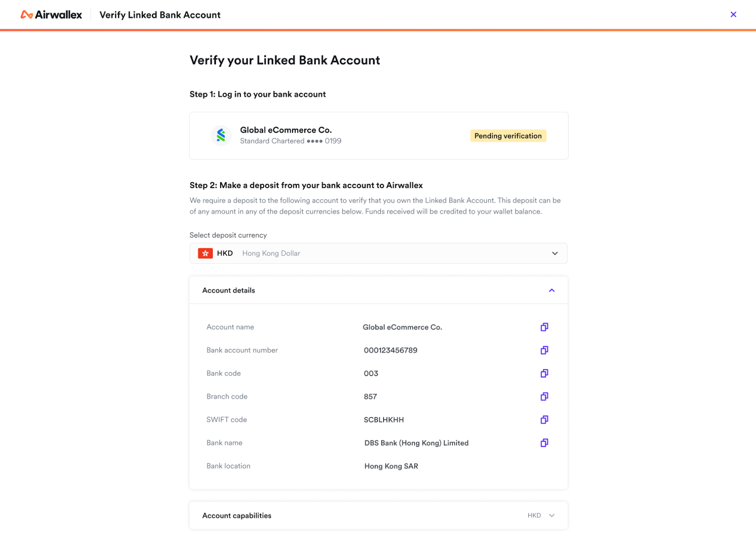Click the Step 1 heading
Viewport: 756px width, 538px height.
point(258,94)
